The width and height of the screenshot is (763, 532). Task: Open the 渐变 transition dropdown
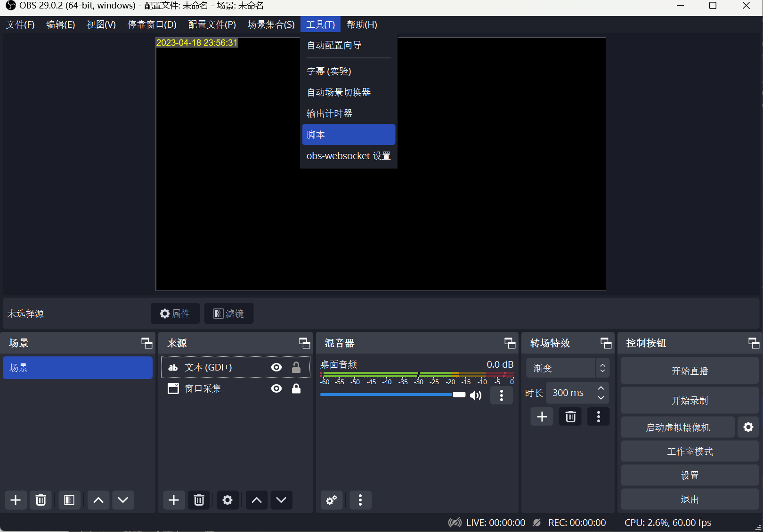(x=568, y=368)
